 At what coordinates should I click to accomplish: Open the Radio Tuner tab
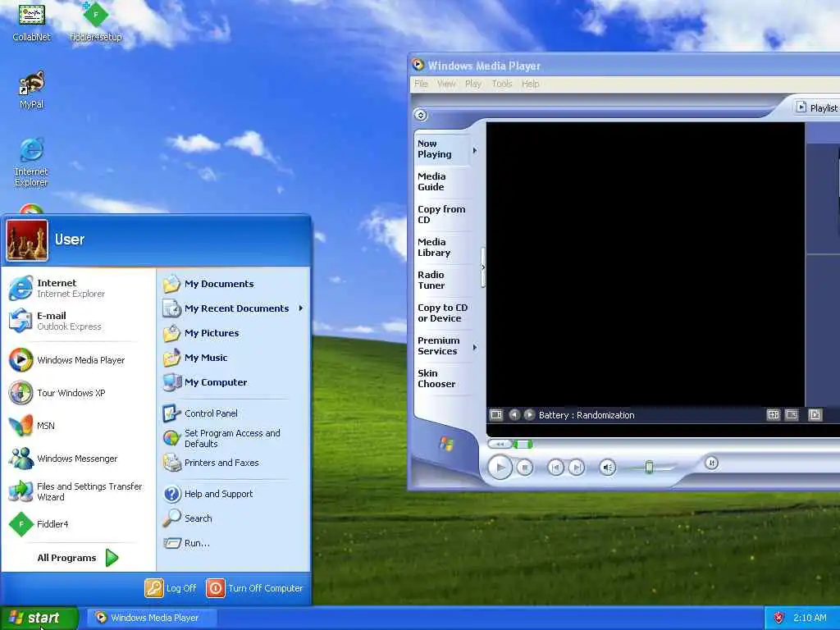point(442,280)
